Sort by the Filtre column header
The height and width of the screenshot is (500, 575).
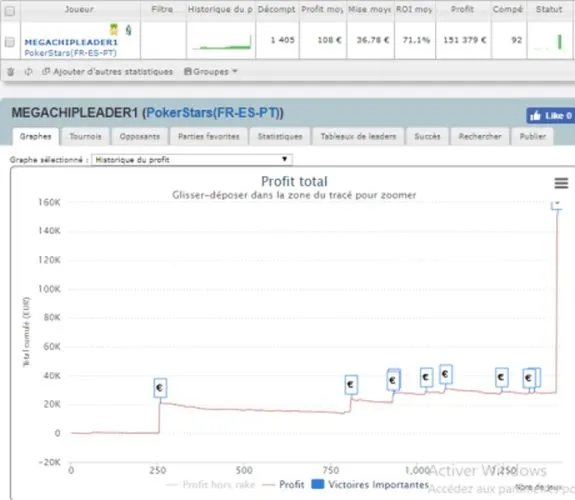point(162,10)
